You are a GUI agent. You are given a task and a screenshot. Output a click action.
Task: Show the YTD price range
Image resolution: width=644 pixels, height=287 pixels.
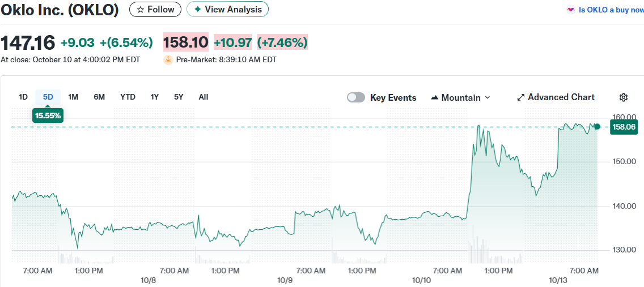[128, 97]
